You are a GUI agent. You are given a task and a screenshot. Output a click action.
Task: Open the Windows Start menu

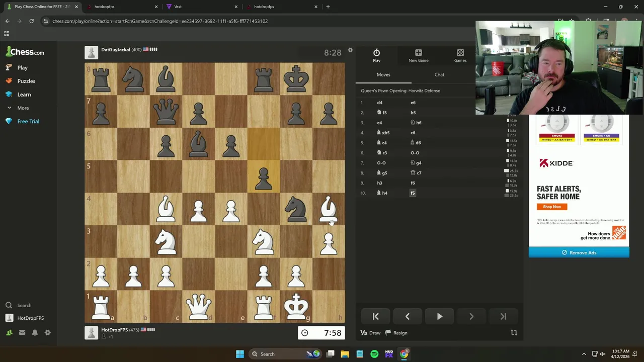240,354
